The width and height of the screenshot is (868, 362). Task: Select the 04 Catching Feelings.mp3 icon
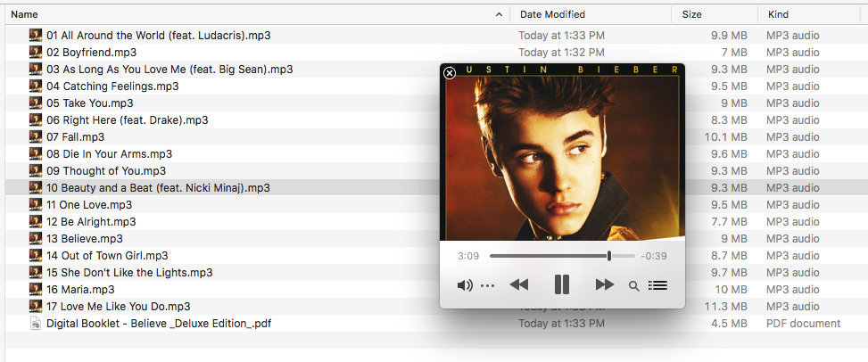36,86
